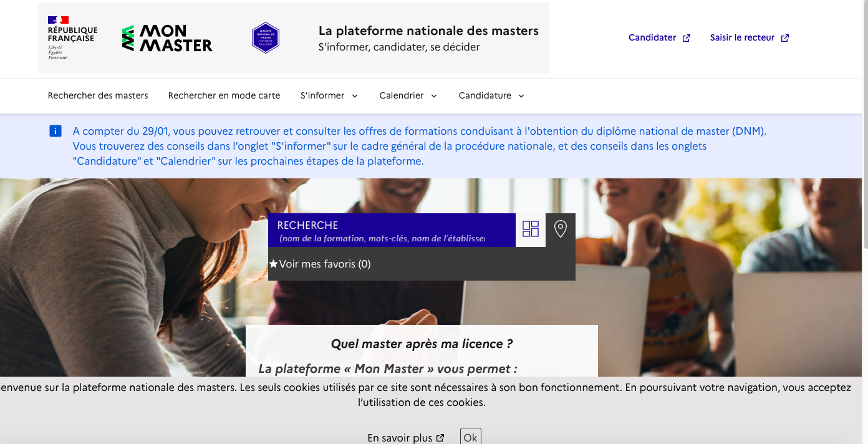Click the hexagonal Diplôme National de Master badge
The image size is (868, 444).
(265, 38)
